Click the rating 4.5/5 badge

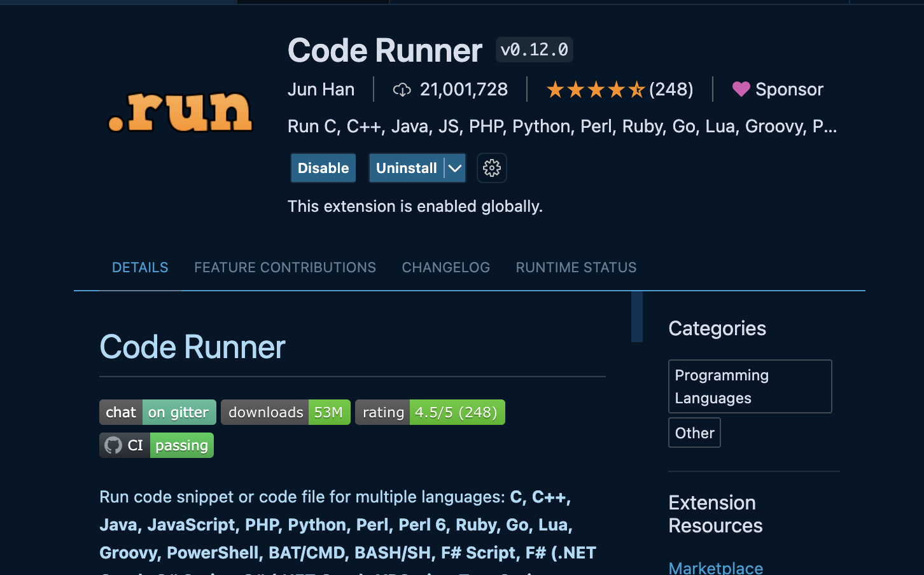pos(430,412)
